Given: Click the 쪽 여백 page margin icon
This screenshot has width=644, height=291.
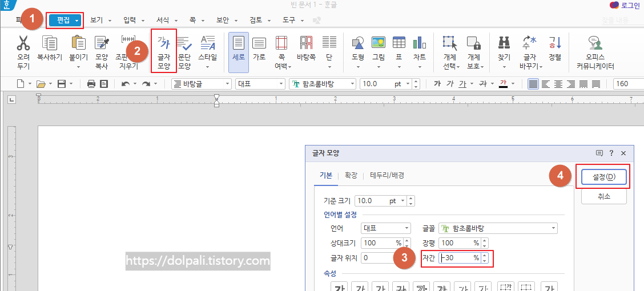Looking at the screenshot, I should (282, 43).
